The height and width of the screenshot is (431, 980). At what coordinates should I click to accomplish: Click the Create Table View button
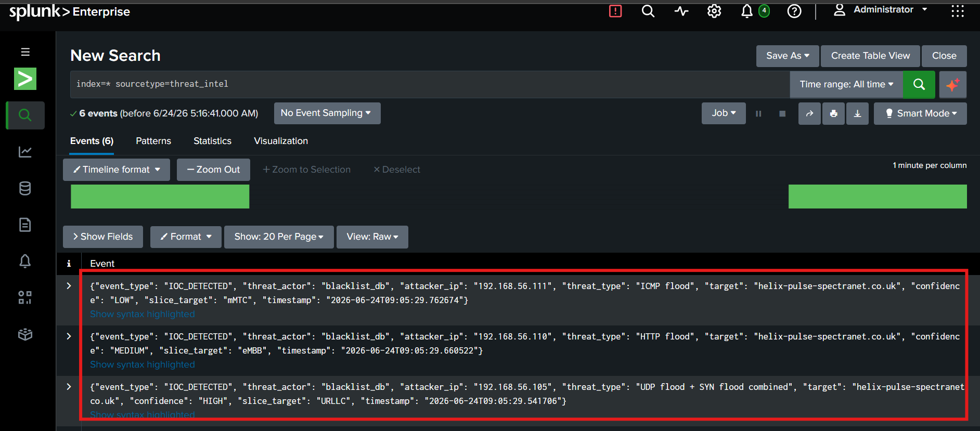[x=870, y=56]
